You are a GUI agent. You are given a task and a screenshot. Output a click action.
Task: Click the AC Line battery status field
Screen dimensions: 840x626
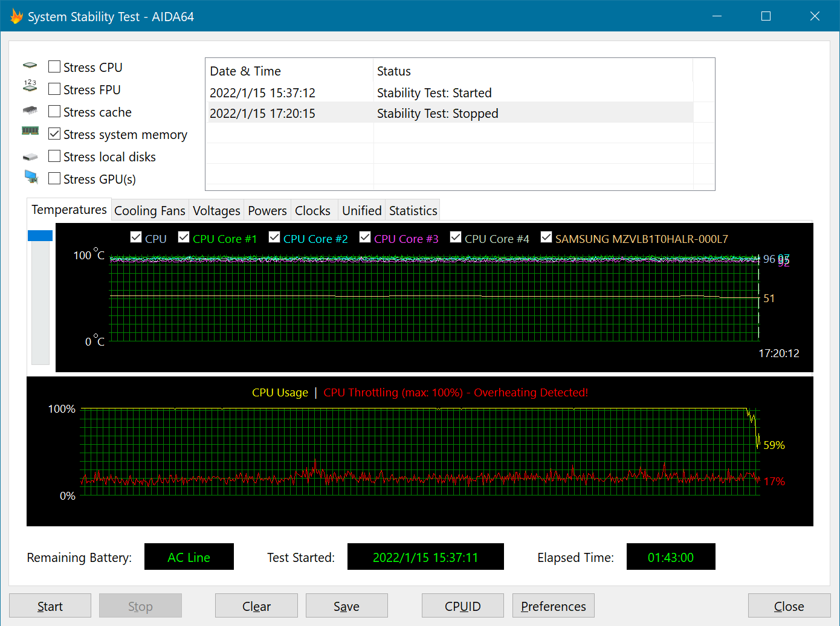click(x=189, y=557)
